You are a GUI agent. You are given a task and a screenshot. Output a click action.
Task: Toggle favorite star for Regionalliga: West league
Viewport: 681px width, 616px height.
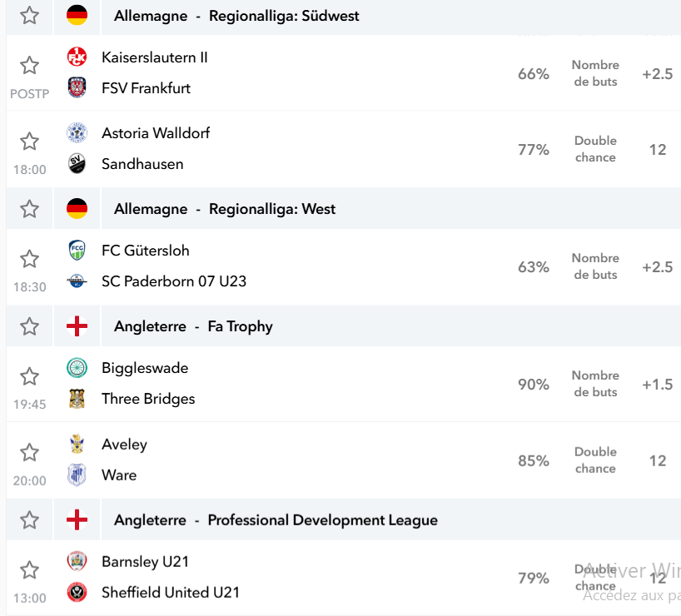tap(29, 209)
